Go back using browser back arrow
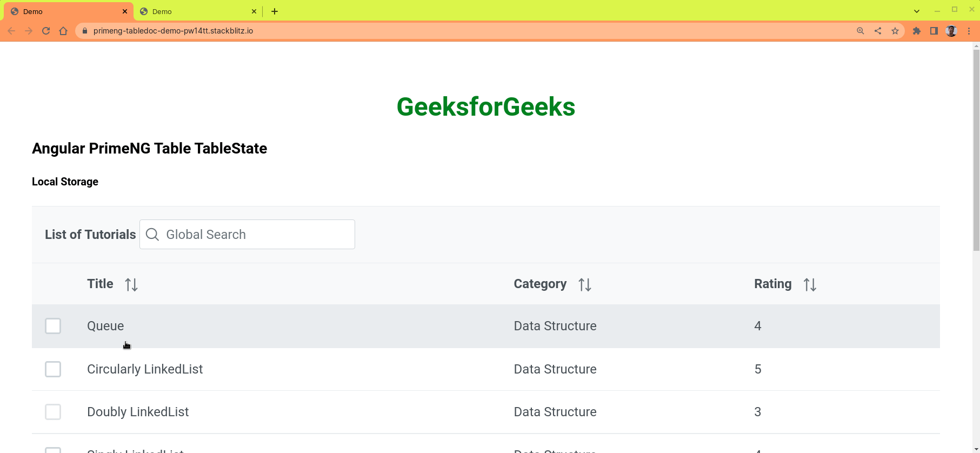 [11, 31]
